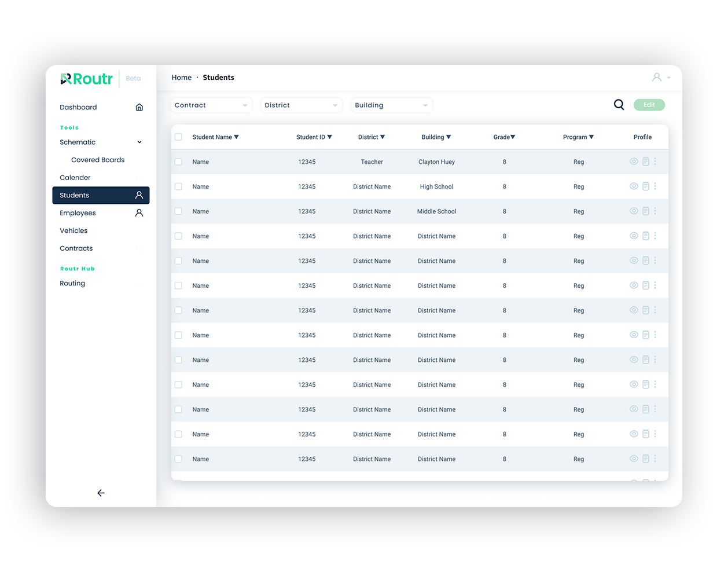Open the Vehicles section
This screenshot has width=728, height=572.
73,230
